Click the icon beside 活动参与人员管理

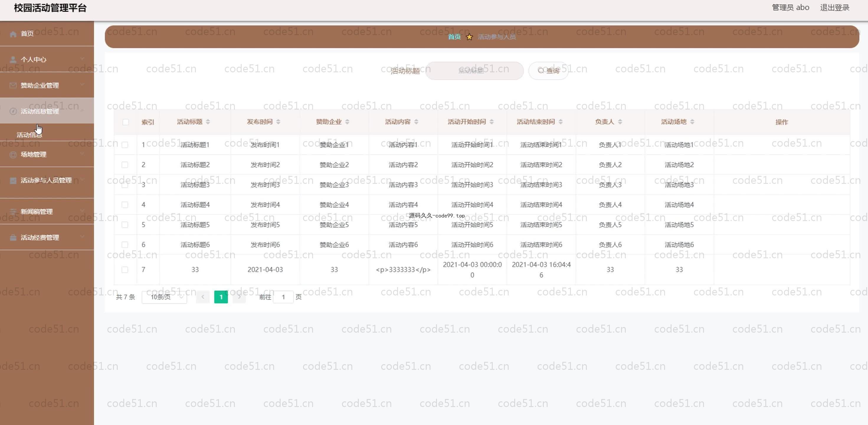click(x=13, y=181)
